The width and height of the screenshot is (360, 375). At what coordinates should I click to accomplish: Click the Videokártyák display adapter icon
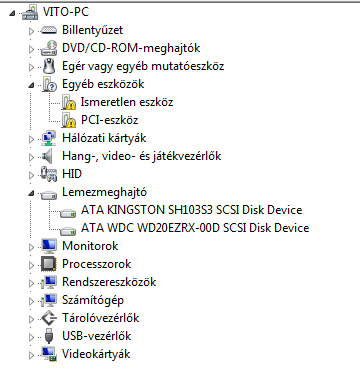point(49,354)
